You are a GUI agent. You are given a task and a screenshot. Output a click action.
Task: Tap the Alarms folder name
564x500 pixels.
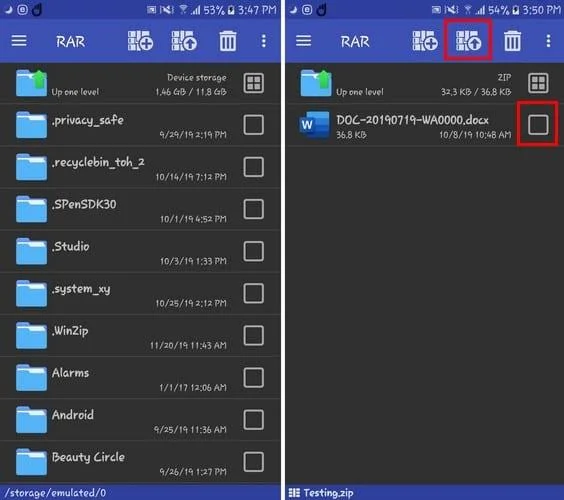tap(70, 373)
